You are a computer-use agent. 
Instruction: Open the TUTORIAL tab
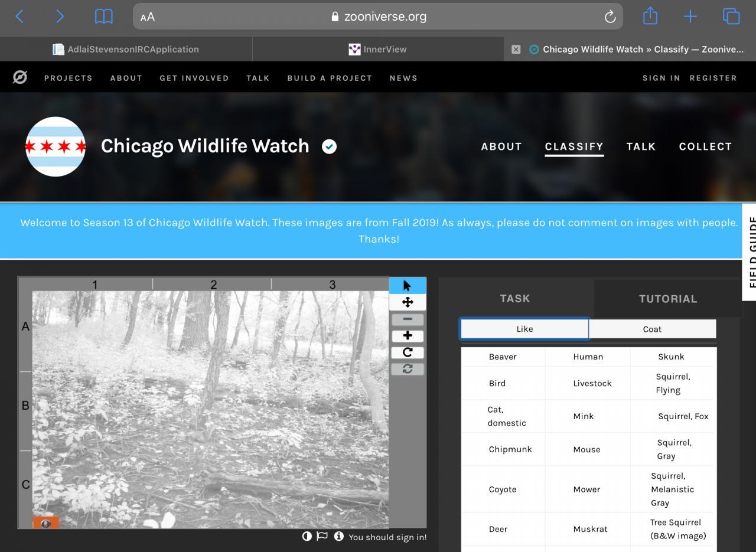668,299
